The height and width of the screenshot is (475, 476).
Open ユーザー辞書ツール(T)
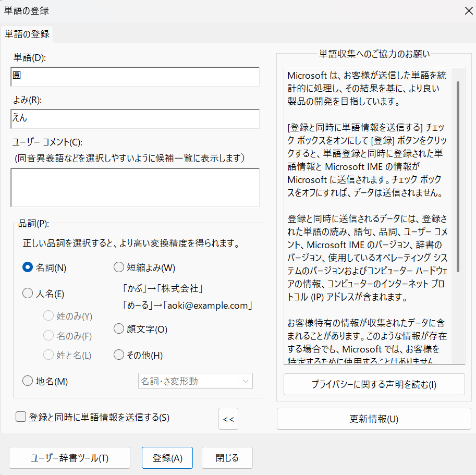click(x=69, y=458)
